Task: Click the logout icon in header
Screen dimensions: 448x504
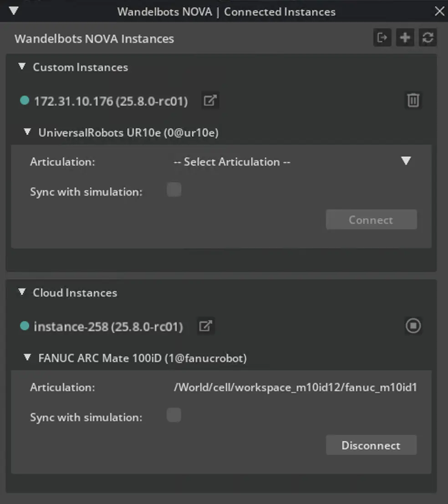Action: click(x=382, y=38)
